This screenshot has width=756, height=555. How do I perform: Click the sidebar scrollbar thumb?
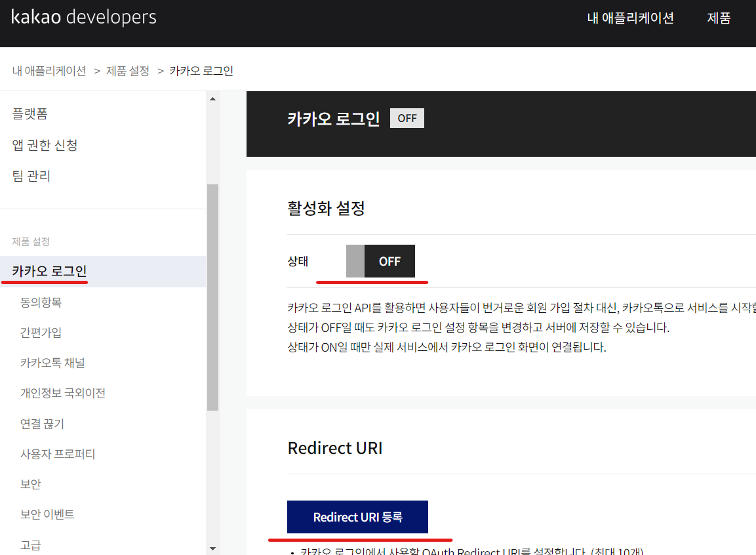point(212,297)
